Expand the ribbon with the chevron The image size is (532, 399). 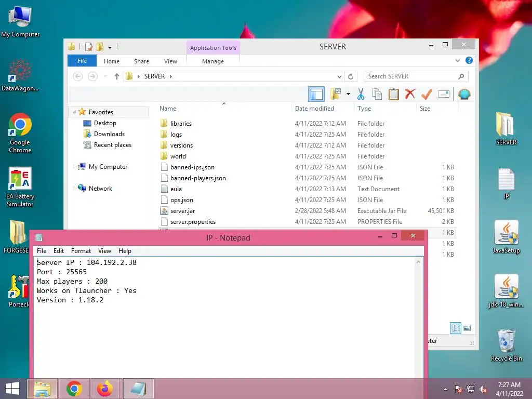tap(457, 60)
